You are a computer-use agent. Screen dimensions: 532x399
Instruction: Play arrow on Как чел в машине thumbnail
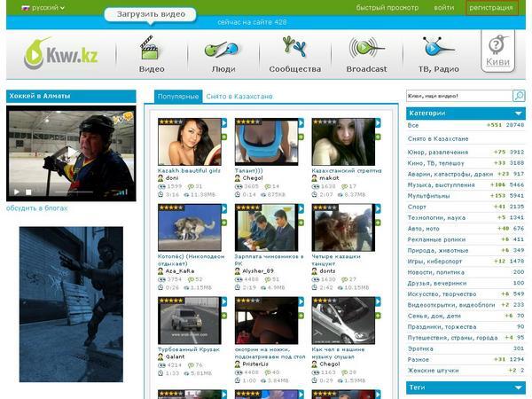(x=378, y=301)
